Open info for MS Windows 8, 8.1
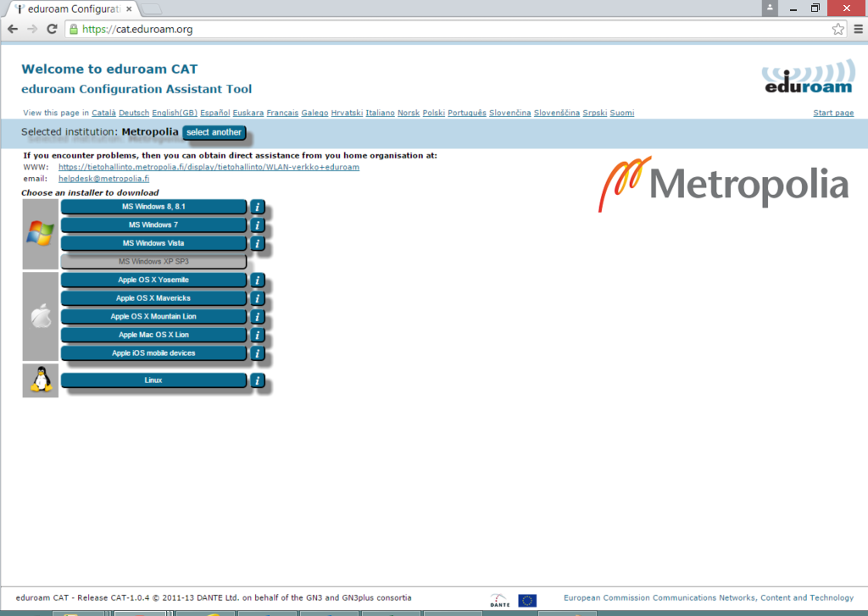 [x=257, y=207]
